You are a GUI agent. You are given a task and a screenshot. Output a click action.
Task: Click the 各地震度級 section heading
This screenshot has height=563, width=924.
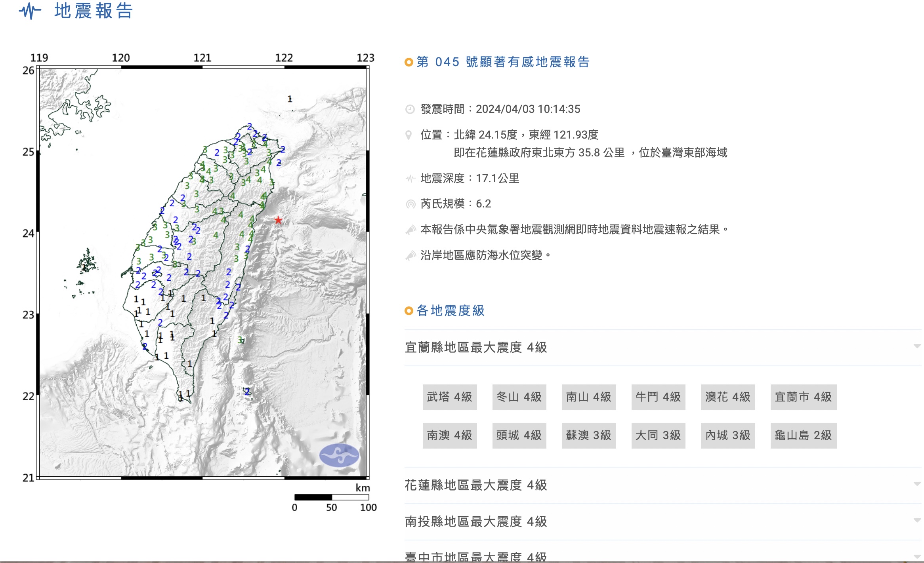tap(451, 311)
